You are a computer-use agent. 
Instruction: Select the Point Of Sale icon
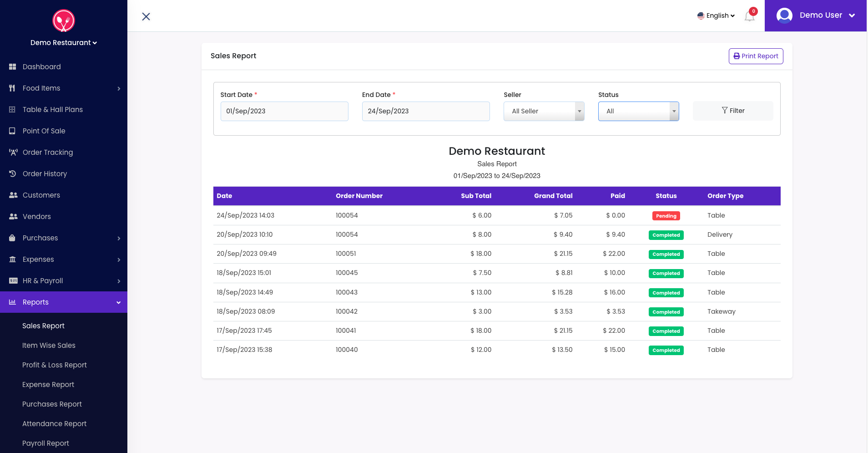pos(12,131)
